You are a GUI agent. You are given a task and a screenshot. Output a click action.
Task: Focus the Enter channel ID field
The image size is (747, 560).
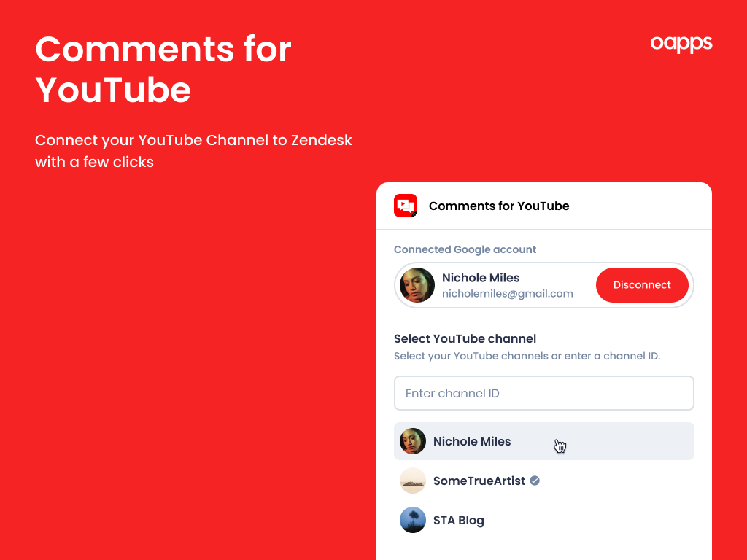pos(543,393)
